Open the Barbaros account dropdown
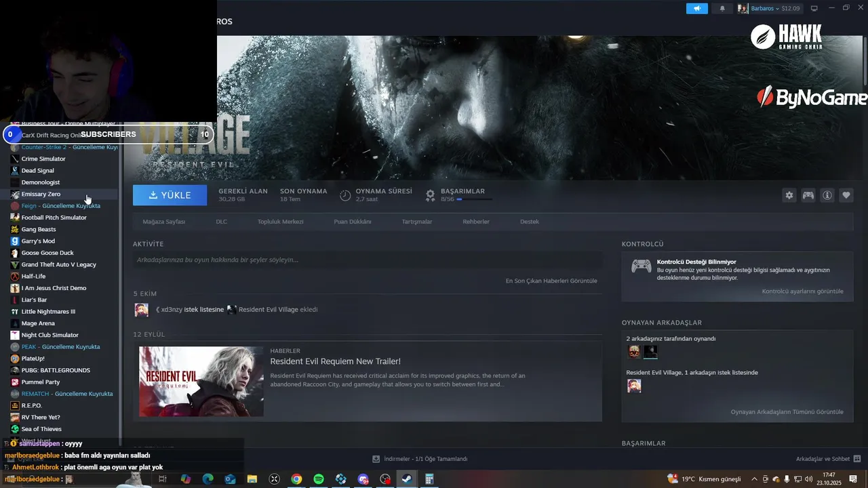Image resolution: width=868 pixels, height=488 pixels. point(770,8)
